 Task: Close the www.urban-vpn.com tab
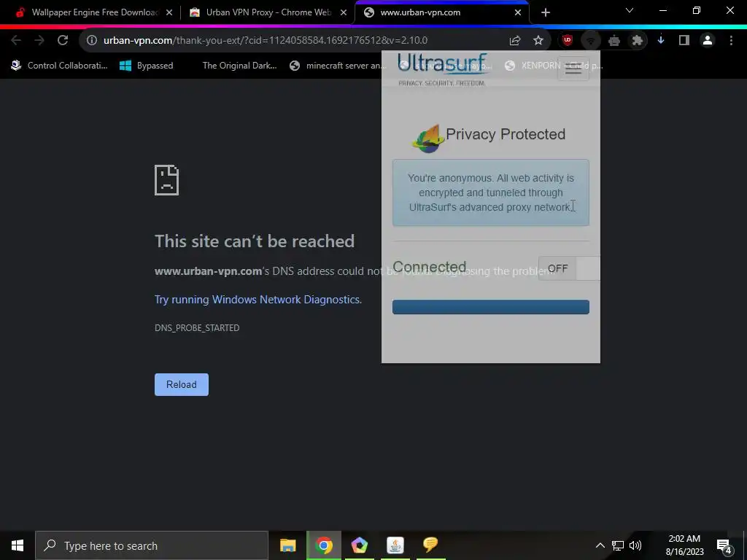(x=518, y=12)
